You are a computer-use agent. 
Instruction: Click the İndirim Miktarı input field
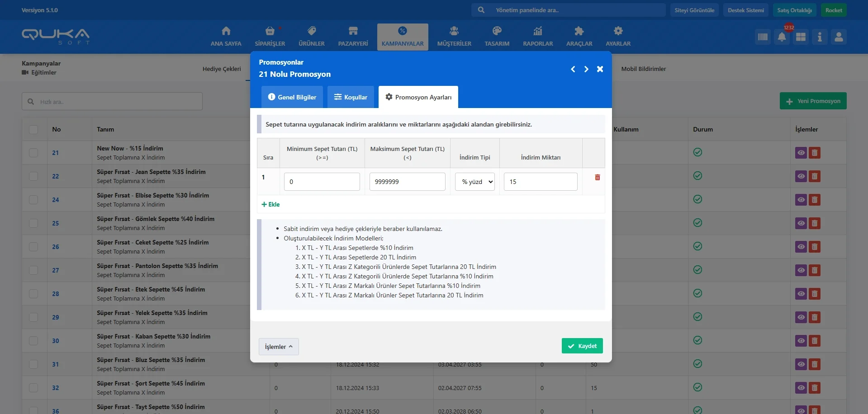coord(541,182)
